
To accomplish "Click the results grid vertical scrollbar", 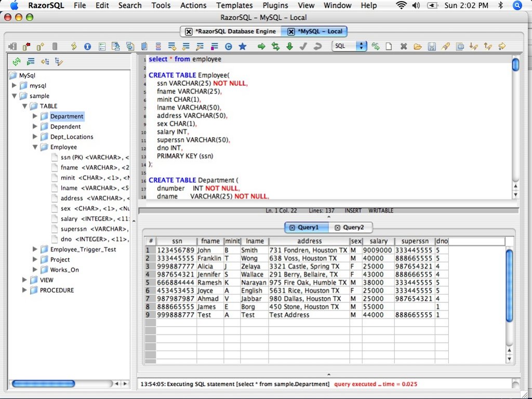I will 509,285.
